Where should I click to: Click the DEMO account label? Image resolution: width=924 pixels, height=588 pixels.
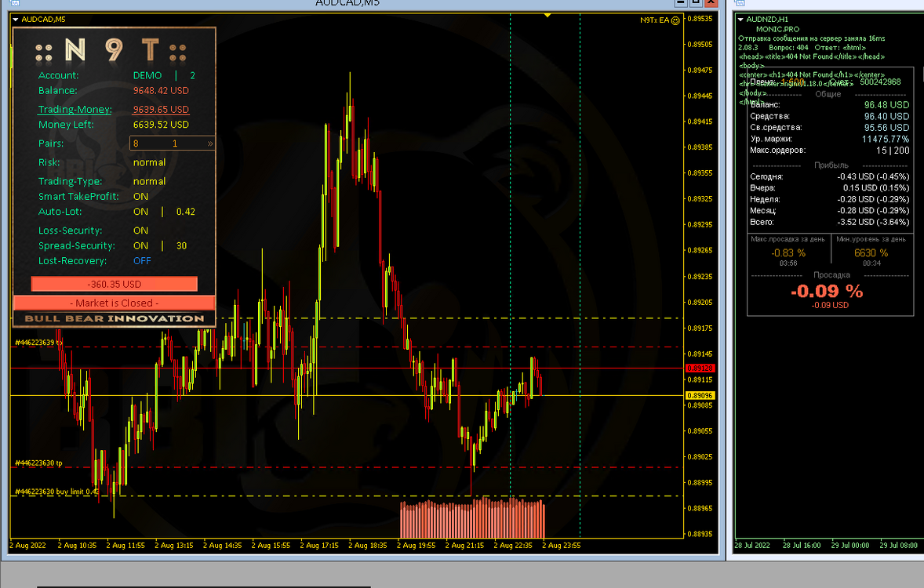[x=147, y=75]
